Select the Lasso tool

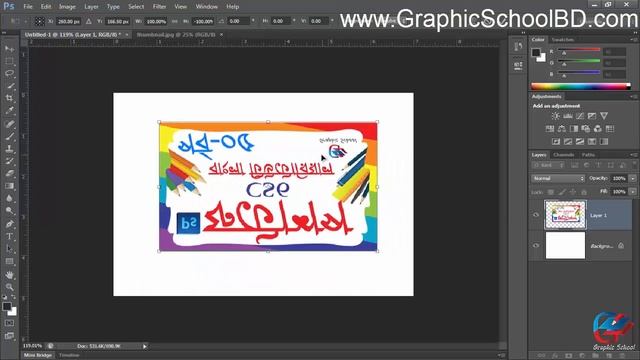[9, 73]
